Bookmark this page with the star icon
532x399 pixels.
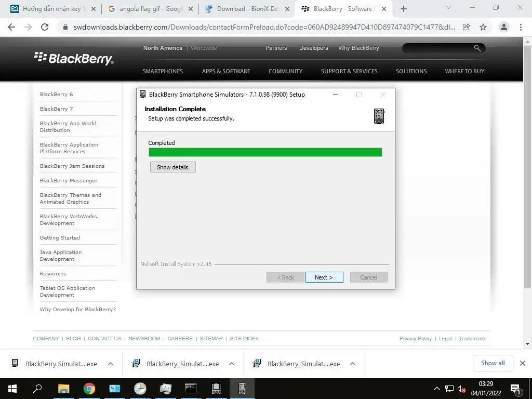(483, 27)
